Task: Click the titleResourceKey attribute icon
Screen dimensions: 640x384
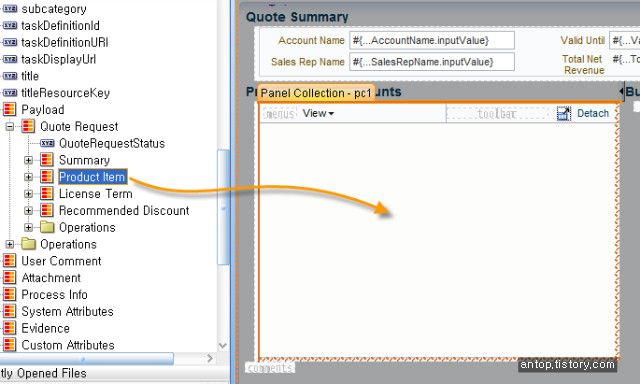Action: 9,93
